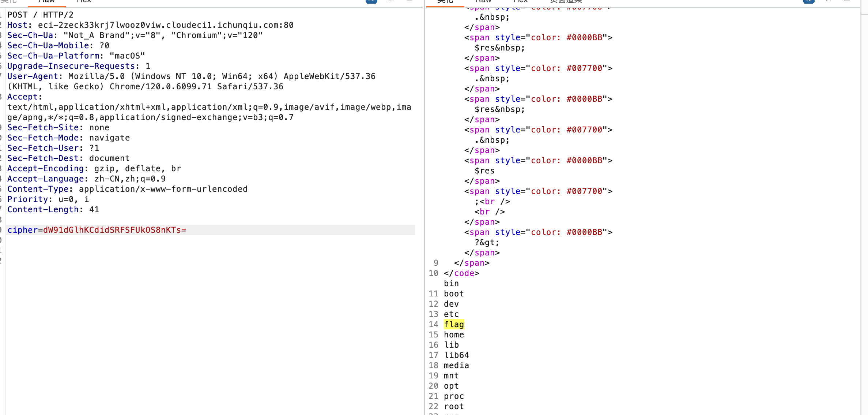Switch response view to Raw tab
Screen dimensions: 868x415
tap(483, 1)
